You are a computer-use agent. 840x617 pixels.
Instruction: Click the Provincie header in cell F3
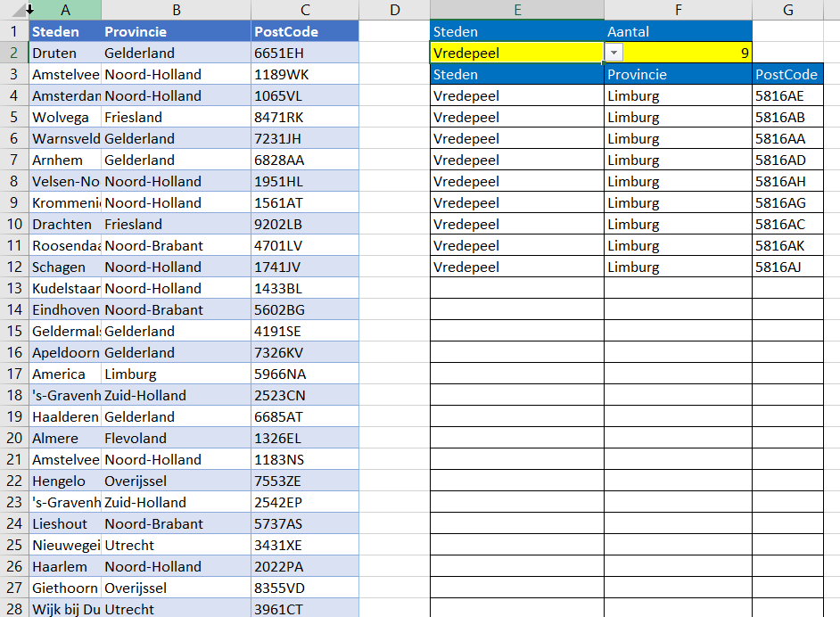679,74
